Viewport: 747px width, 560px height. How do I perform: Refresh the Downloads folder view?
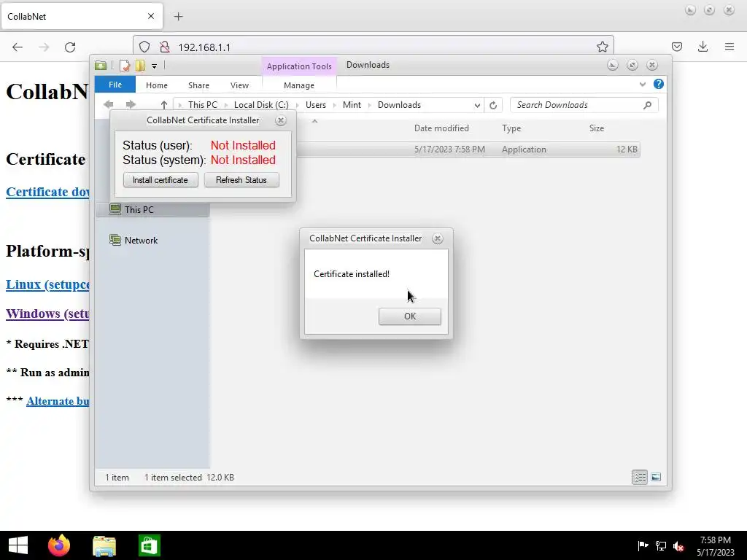493,105
